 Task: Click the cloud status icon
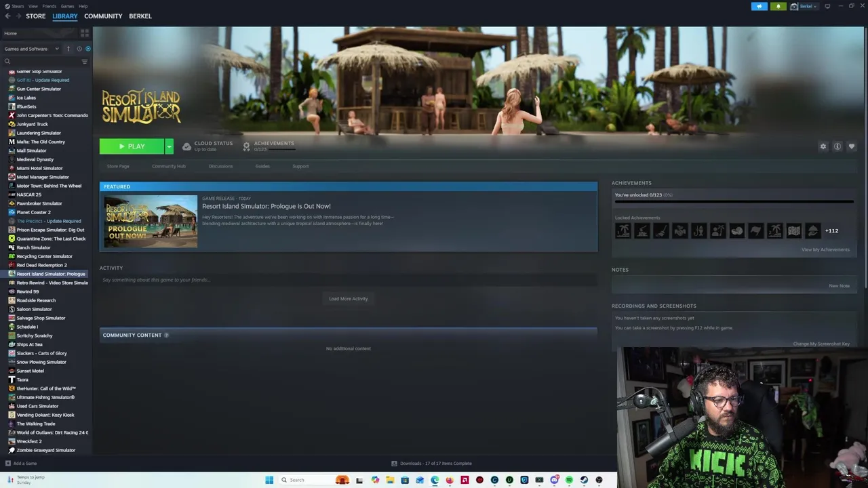point(186,146)
